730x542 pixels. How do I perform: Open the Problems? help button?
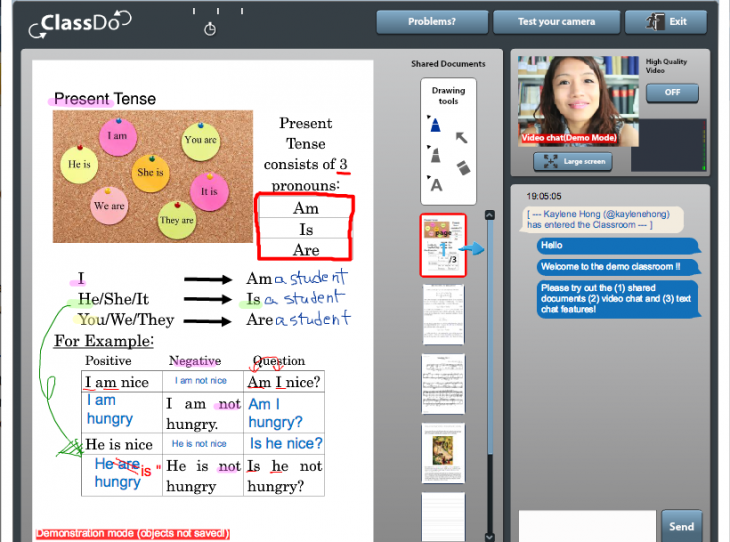click(432, 22)
